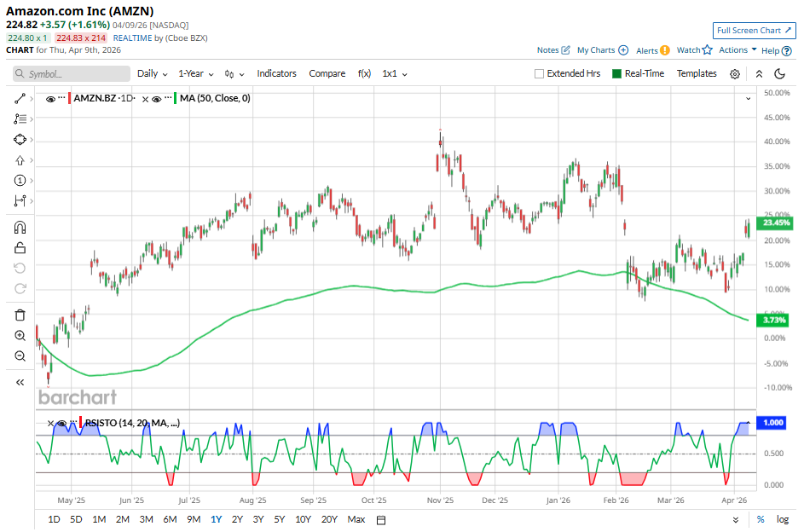Open the My Charts link

point(602,50)
